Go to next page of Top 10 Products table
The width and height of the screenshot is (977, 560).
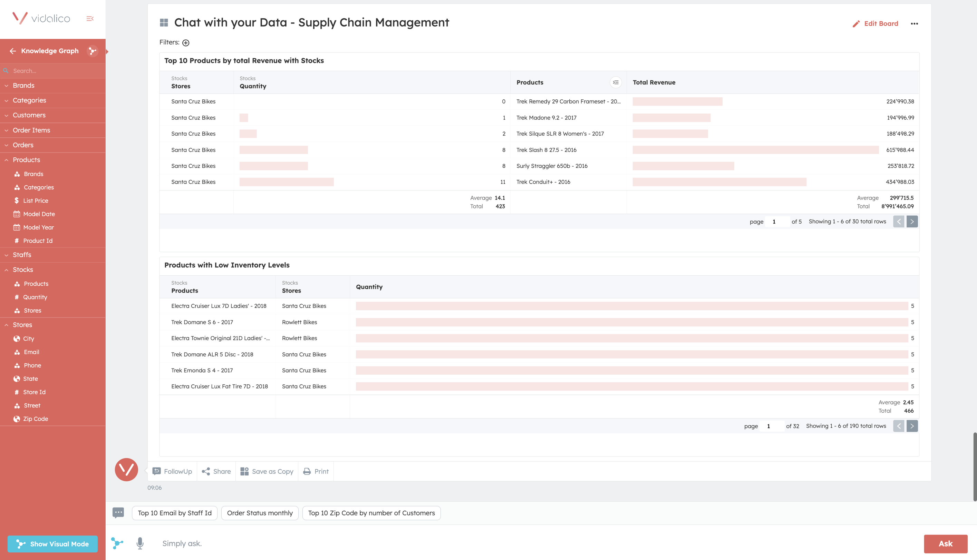coord(912,222)
